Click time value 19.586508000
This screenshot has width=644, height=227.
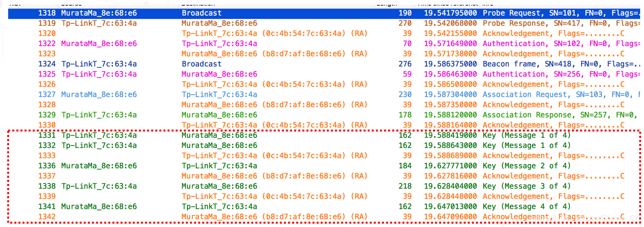(451, 84)
